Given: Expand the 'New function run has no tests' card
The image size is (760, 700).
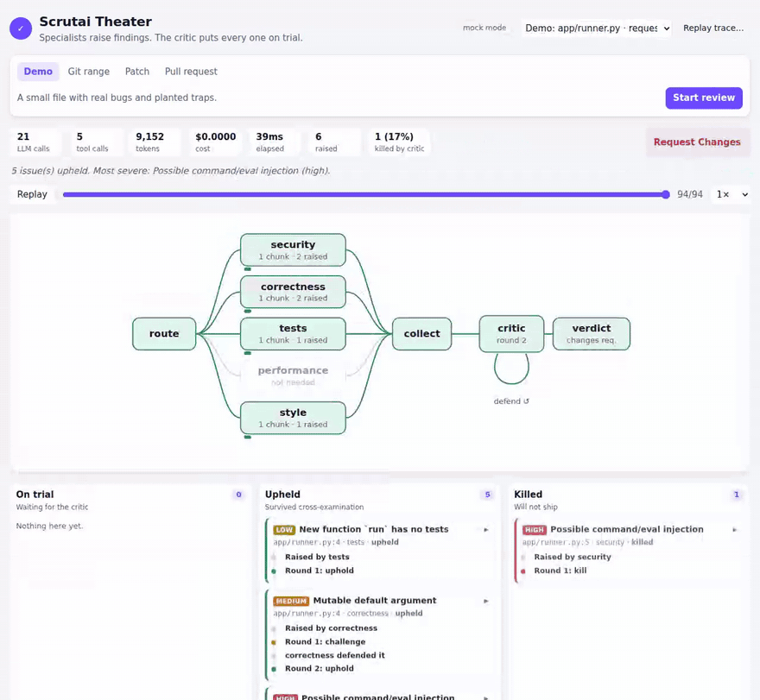Looking at the screenshot, I should point(485,529).
